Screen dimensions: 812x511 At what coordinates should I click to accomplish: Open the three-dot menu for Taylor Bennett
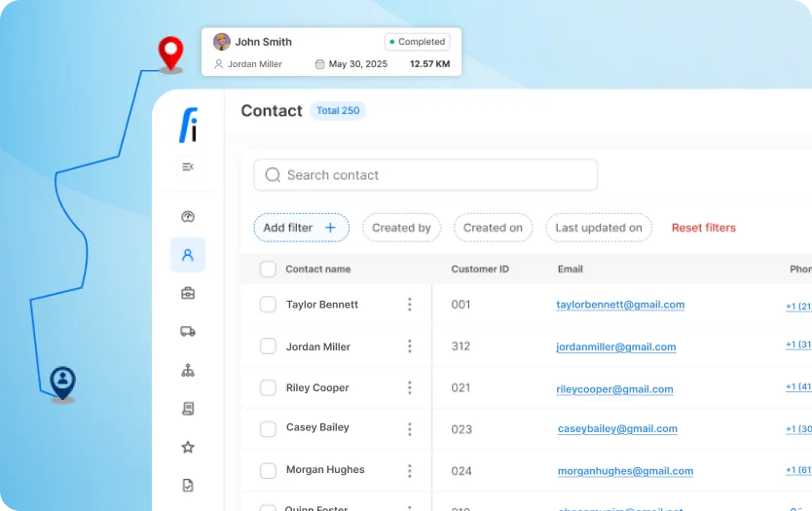[x=410, y=305]
